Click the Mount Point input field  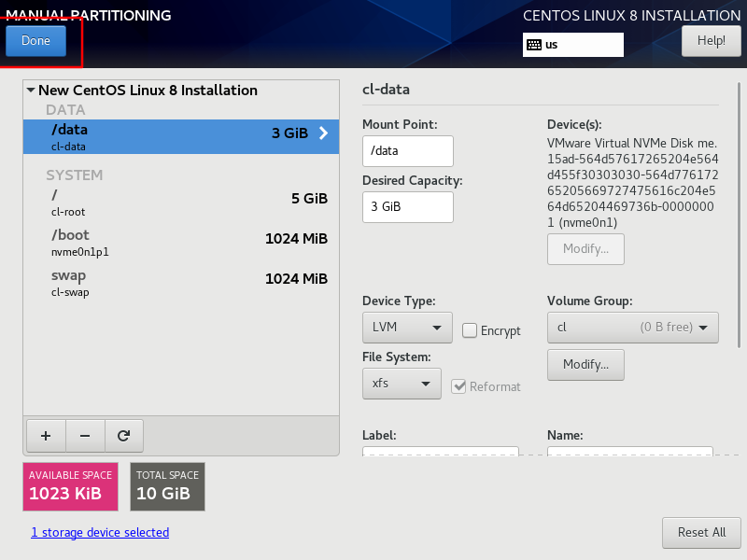pos(408,151)
